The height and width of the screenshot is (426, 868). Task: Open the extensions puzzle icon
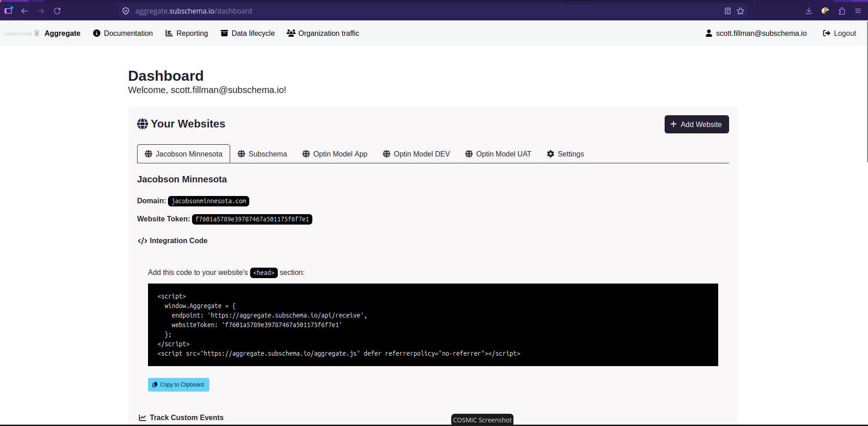[x=842, y=11]
